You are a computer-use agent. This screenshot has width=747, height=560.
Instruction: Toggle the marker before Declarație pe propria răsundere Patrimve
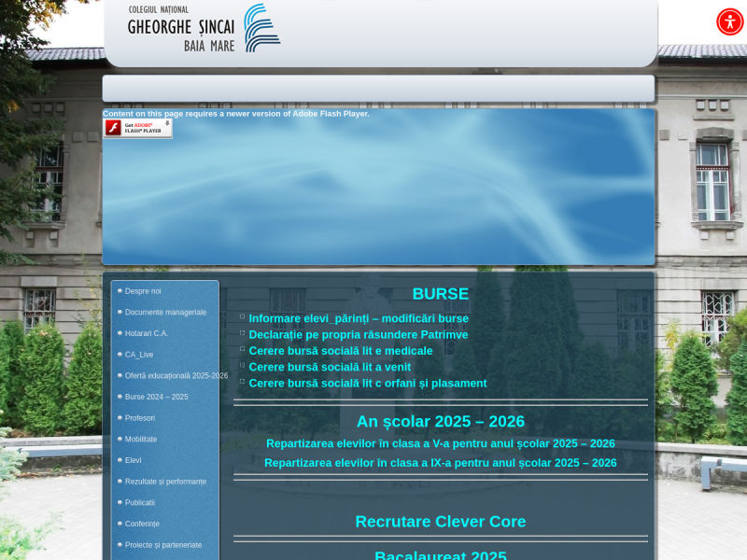[242, 333]
